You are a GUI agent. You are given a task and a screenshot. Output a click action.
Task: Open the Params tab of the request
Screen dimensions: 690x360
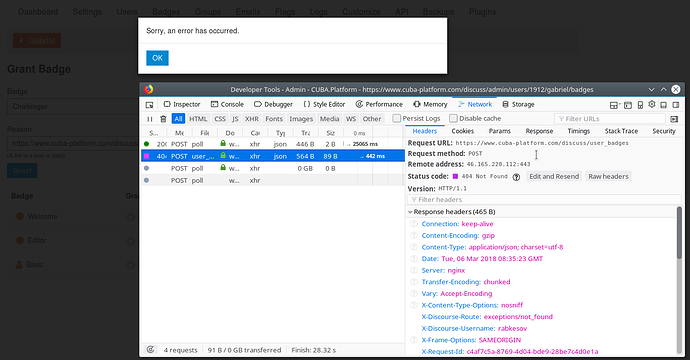tap(499, 131)
